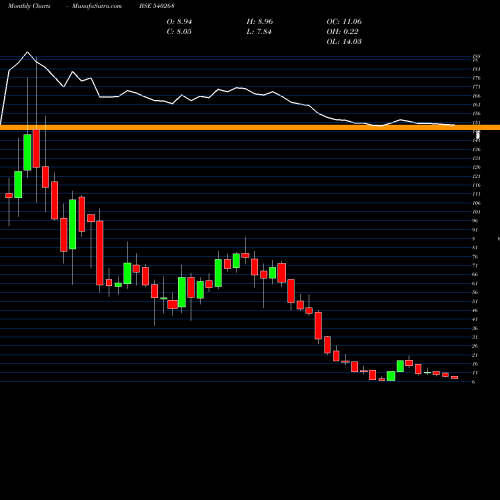The width and height of the screenshot is (500, 500).
Task: Select the close value 'C: 8.05'
Action: click(x=179, y=32)
